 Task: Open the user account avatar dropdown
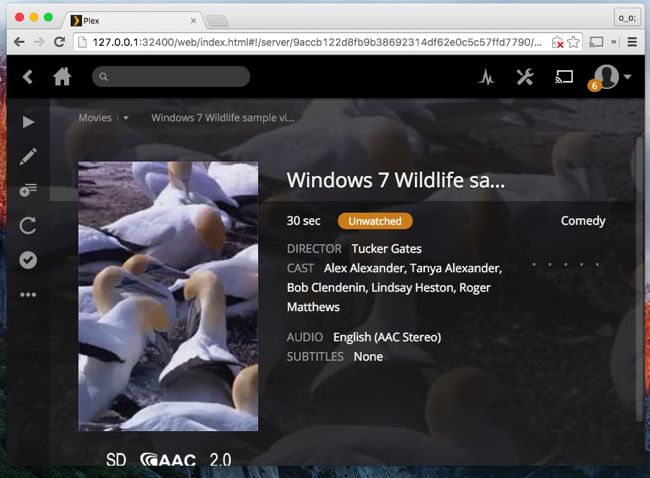611,77
